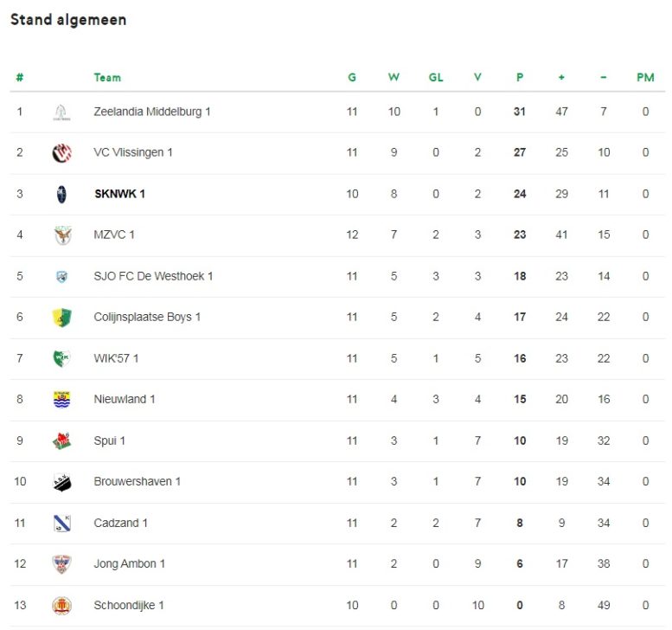The width and height of the screenshot is (672, 630).
Task: Click the Schoondijke round emblem
Action: click(61, 606)
